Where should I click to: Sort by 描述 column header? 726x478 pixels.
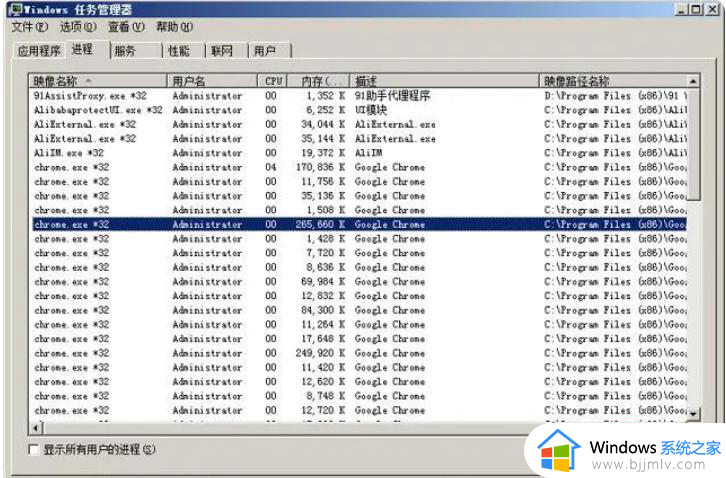(444, 82)
